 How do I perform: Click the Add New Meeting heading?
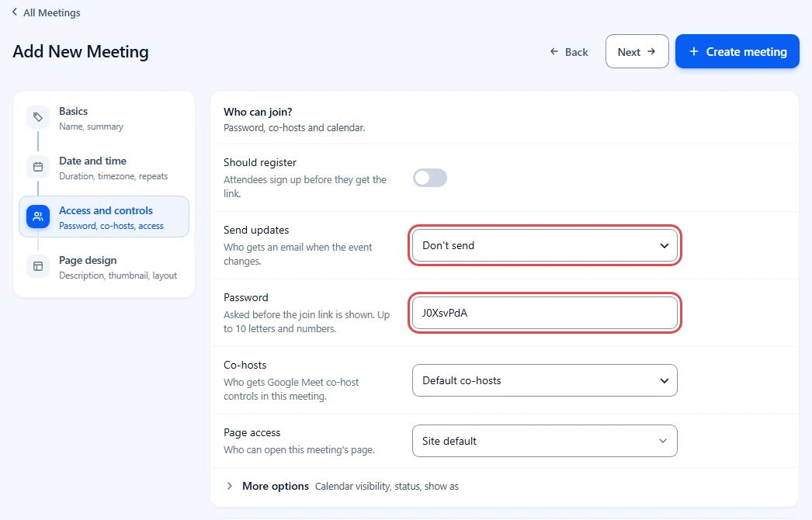pyautogui.click(x=80, y=52)
